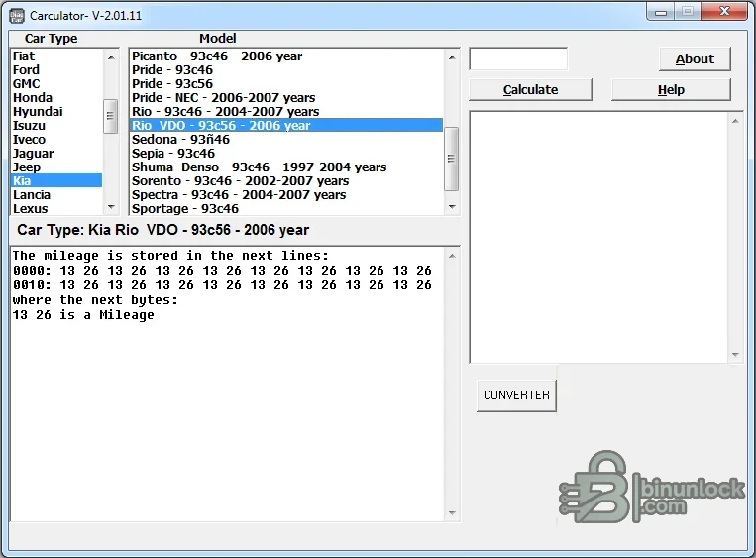The image size is (756, 558).
Task: Click result box scroll down arrow
Action: [735, 355]
